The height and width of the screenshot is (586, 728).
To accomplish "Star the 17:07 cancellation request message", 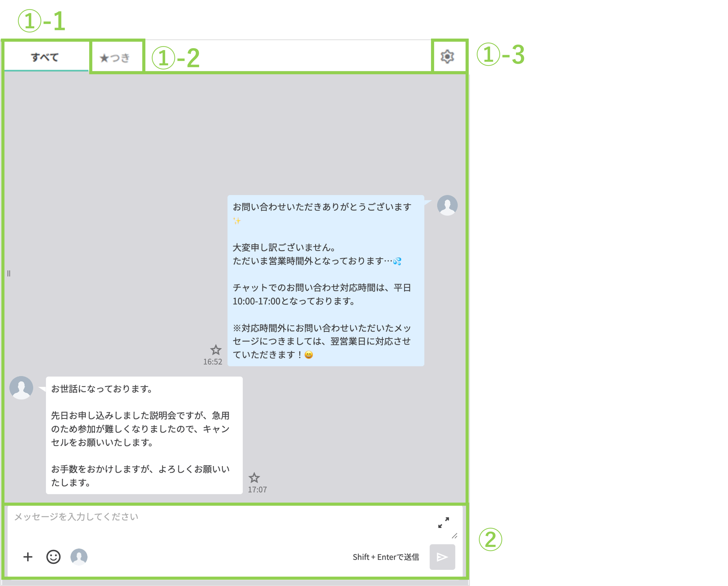I will point(255,478).
